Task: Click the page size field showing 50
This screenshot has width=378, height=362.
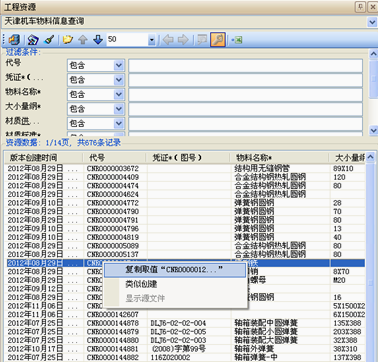Action: (127, 40)
